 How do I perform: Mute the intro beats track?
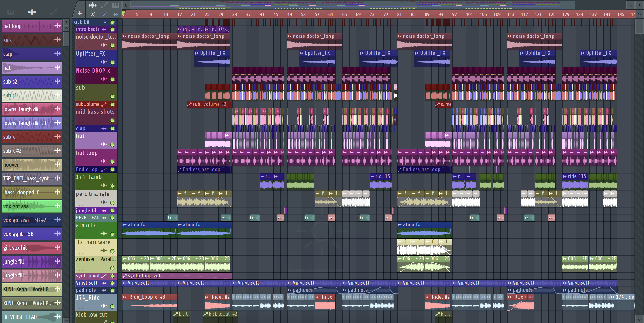tap(112, 29)
